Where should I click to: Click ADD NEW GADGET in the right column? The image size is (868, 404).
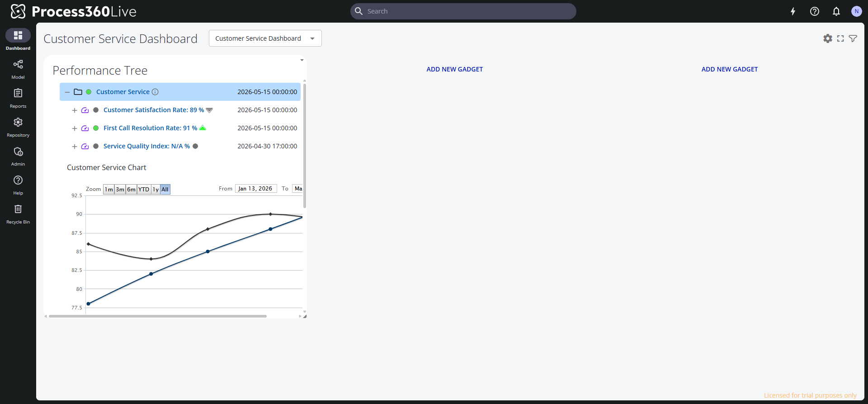(730, 69)
